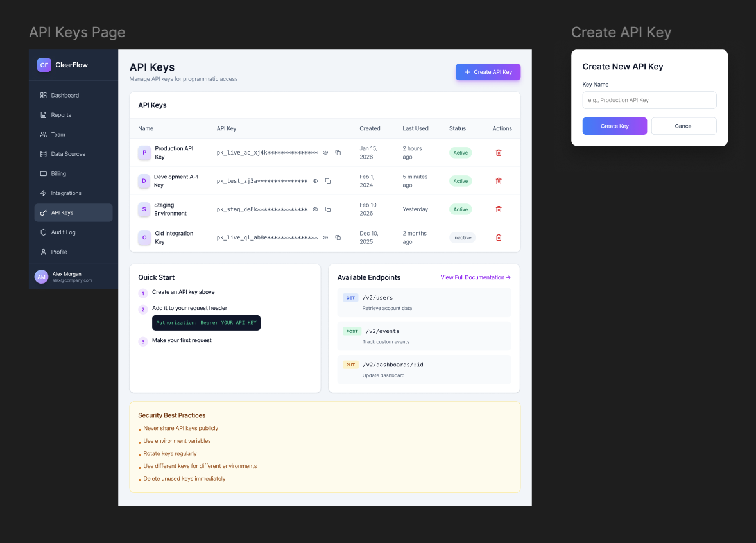
Task: Click 'Rotate keys regularly' tip
Action: click(169, 454)
